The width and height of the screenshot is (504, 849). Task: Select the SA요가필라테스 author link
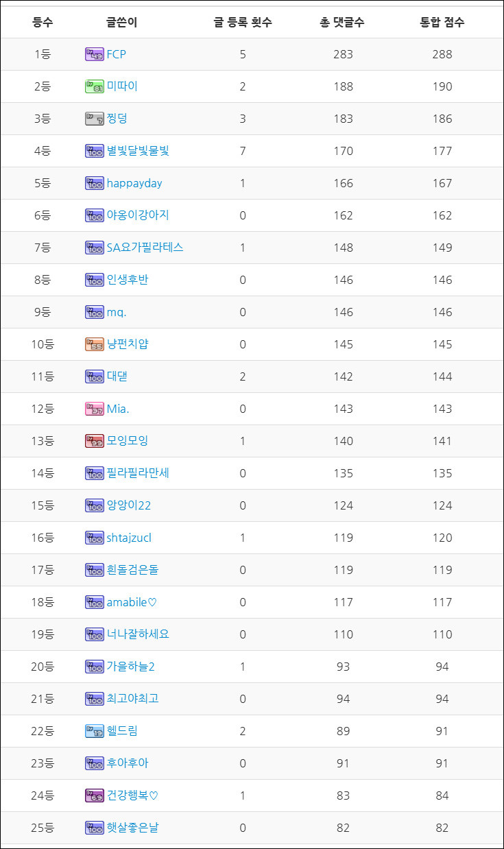tap(145, 248)
